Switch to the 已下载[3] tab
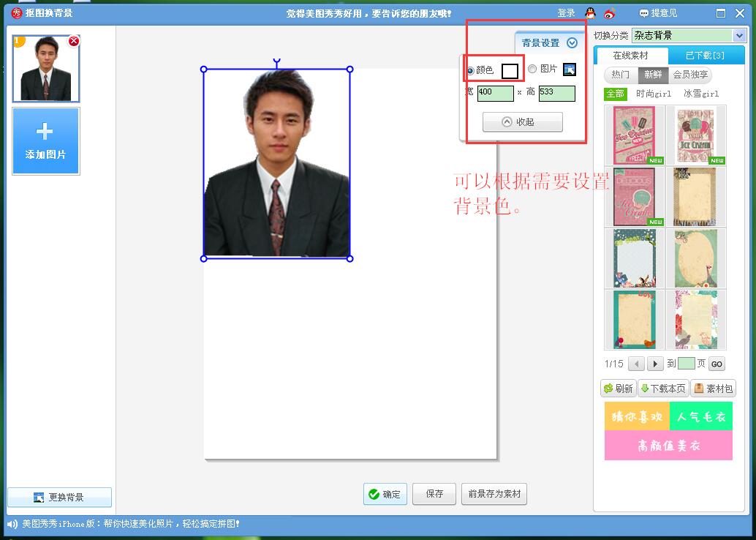The height and width of the screenshot is (540, 756). coord(705,56)
